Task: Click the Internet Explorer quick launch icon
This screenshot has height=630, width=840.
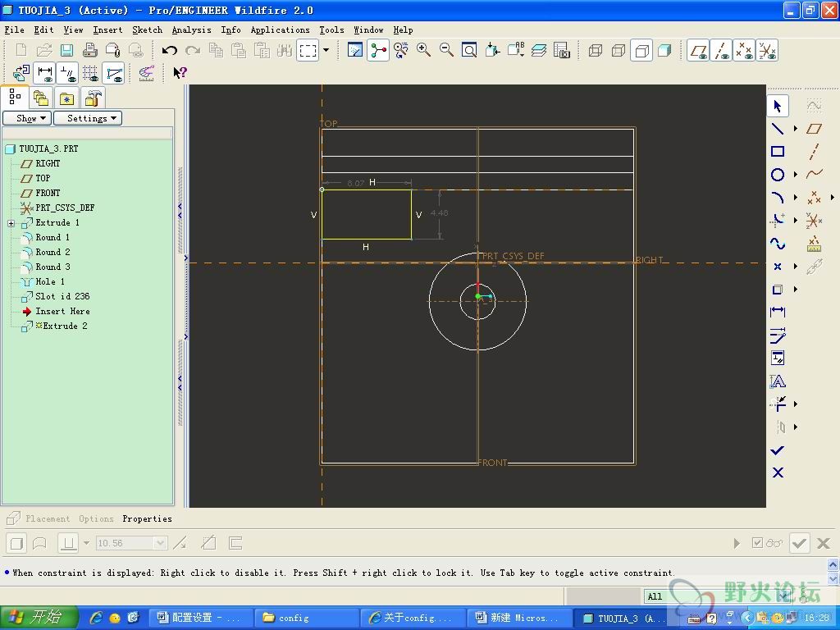Action: [x=96, y=618]
